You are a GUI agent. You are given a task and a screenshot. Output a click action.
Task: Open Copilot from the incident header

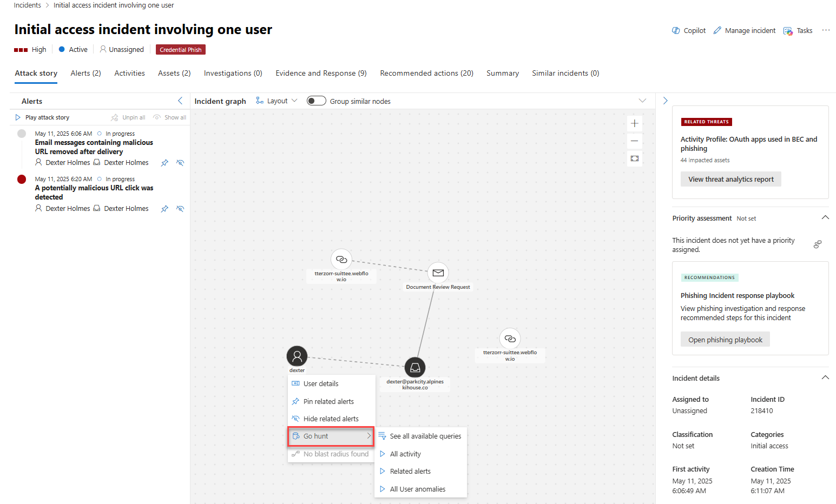click(689, 31)
